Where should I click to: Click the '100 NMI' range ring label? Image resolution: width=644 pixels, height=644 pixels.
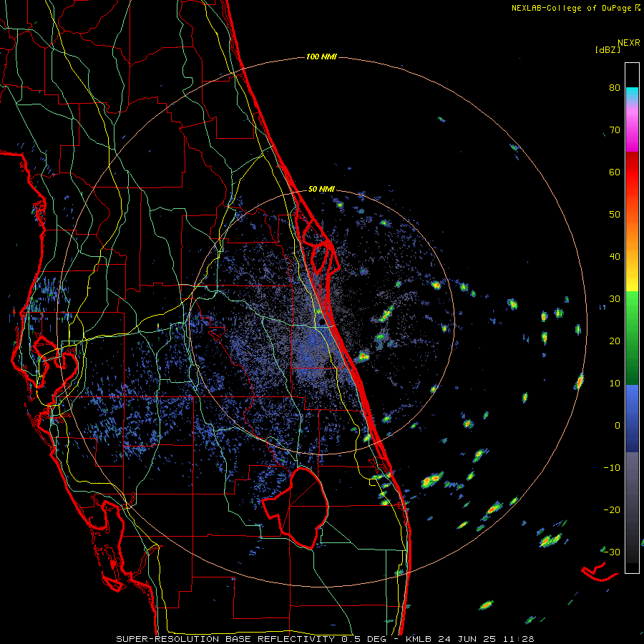pos(321,57)
